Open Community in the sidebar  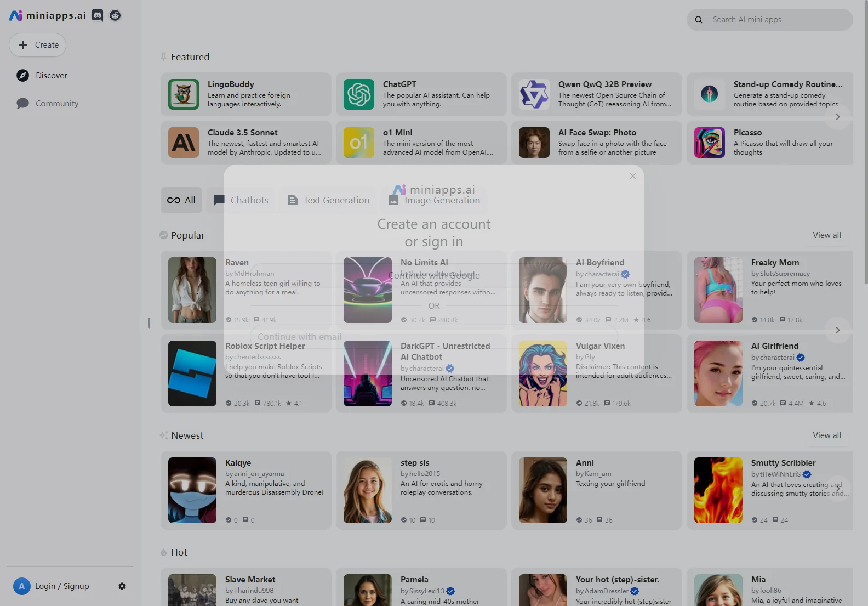tap(48, 104)
